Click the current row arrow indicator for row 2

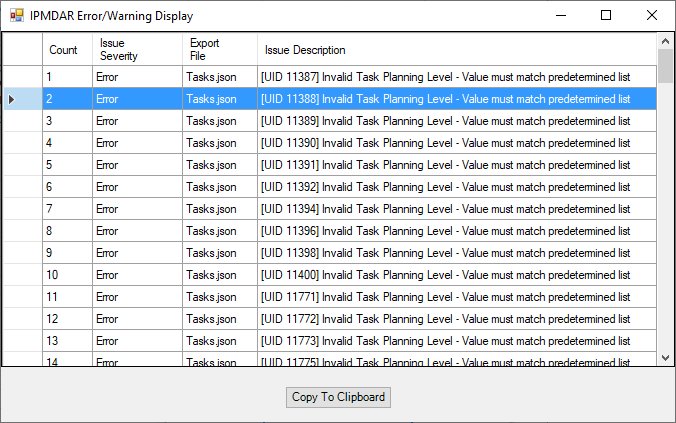(13, 99)
